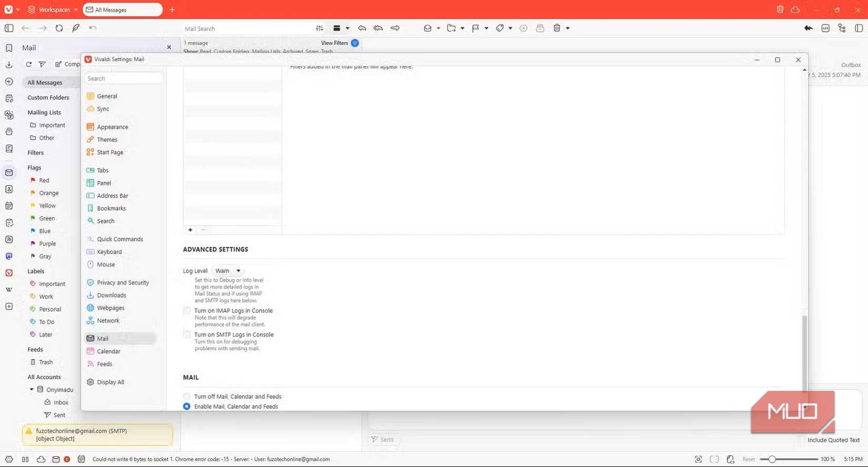Adjust the page zoom slider in the status bar
This screenshot has height=467, width=868.
pyautogui.click(x=788, y=459)
